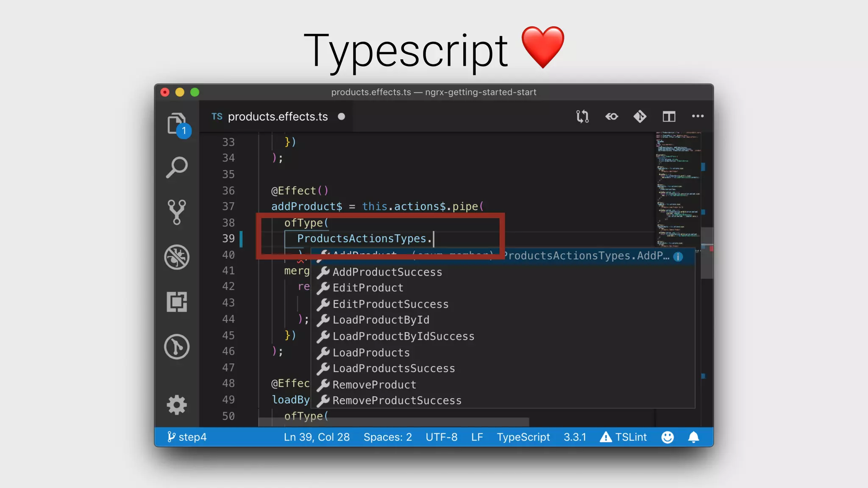The image size is (868, 488).
Task: Click on ProductsActionsTypes. at line 39
Action: [x=364, y=238]
